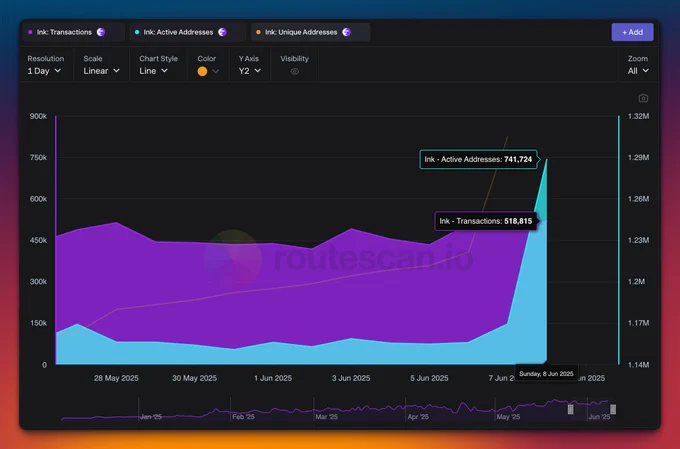680x449 pixels.
Task: Click the 3 Jun 2025 axis label
Action: 351,378
